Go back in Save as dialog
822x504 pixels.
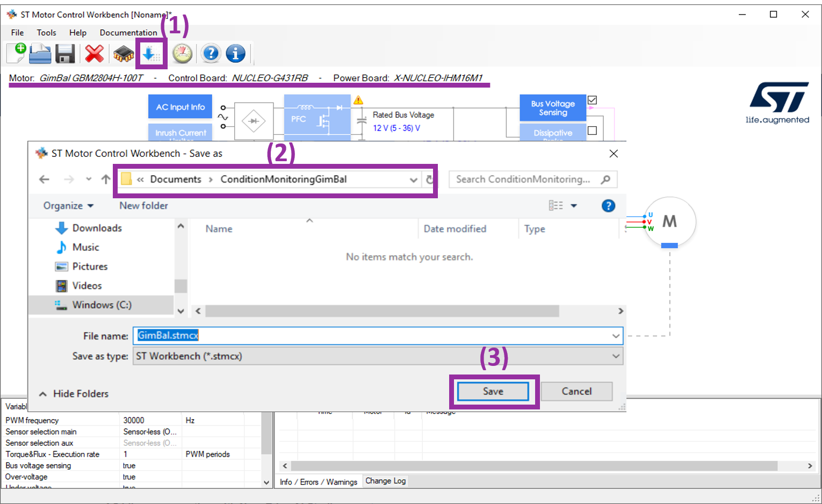pyautogui.click(x=44, y=179)
